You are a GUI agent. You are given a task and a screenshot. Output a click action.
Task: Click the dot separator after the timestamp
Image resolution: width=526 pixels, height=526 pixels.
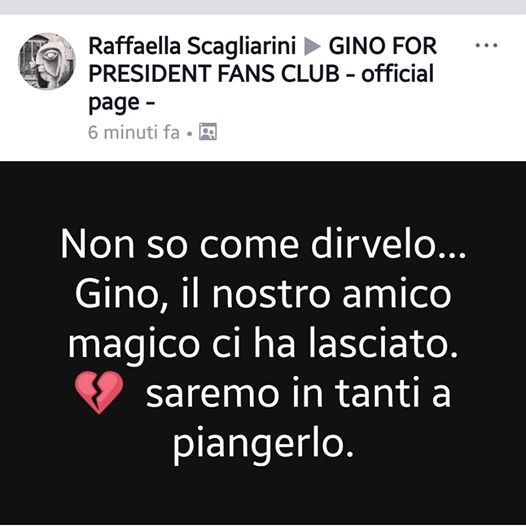tap(190, 133)
